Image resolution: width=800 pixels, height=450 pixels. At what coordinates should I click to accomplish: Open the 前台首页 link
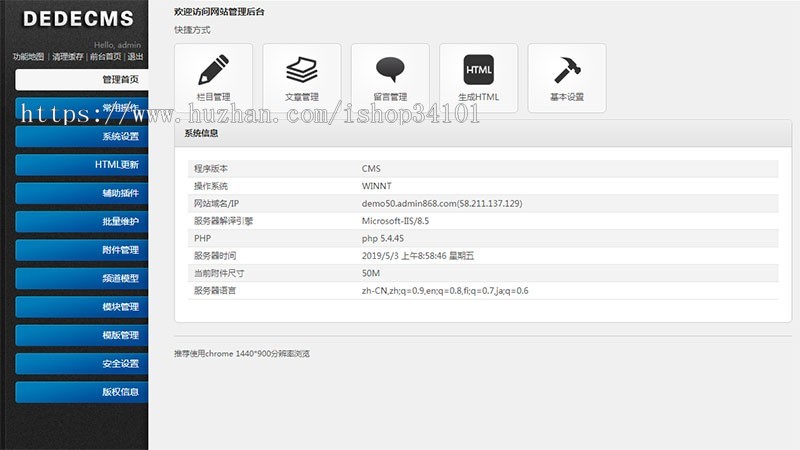click(105, 57)
